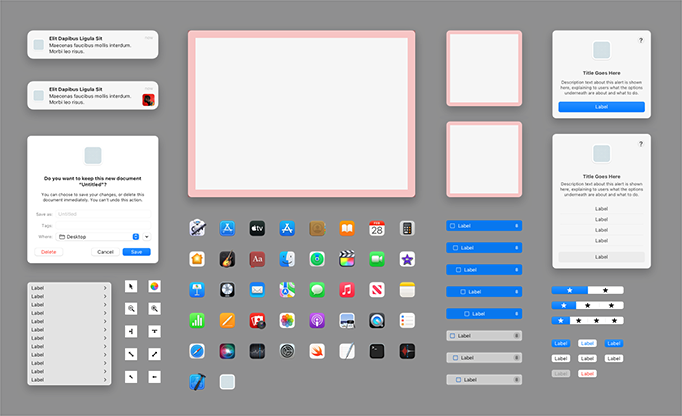Click the blue Save button

(136, 252)
